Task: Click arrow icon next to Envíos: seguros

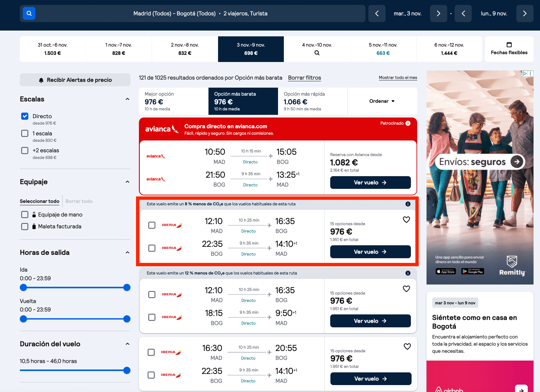Action: tap(517, 162)
